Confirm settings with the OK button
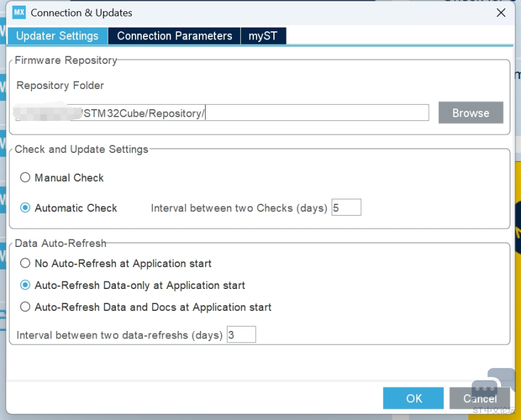Screen dimensions: 521x420 pyautogui.click(x=413, y=398)
